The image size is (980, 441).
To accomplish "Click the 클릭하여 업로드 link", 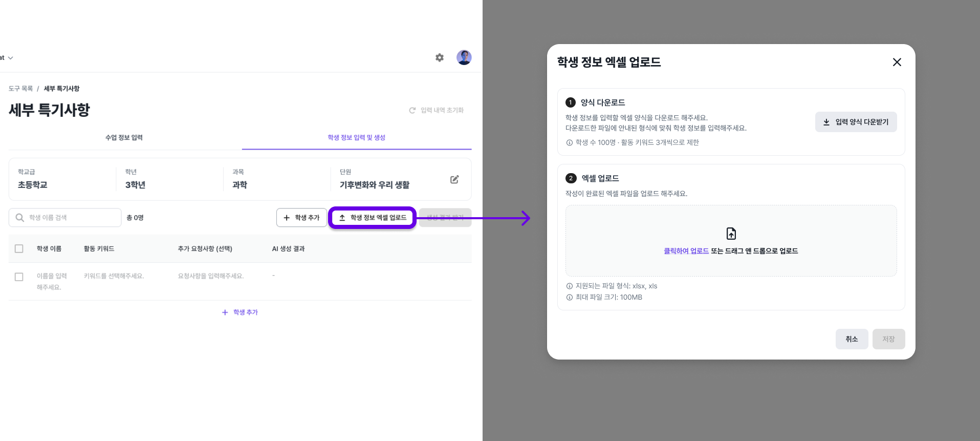I will (x=685, y=250).
